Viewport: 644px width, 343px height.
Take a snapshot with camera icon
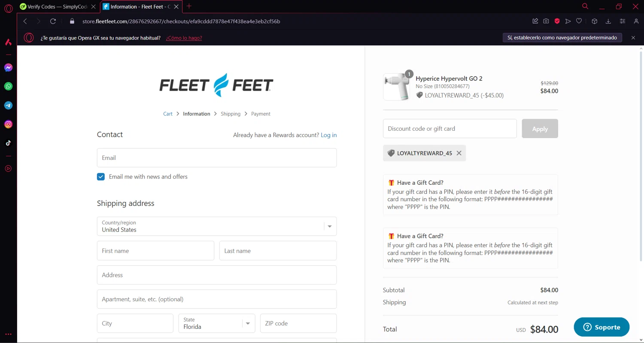[x=546, y=21]
